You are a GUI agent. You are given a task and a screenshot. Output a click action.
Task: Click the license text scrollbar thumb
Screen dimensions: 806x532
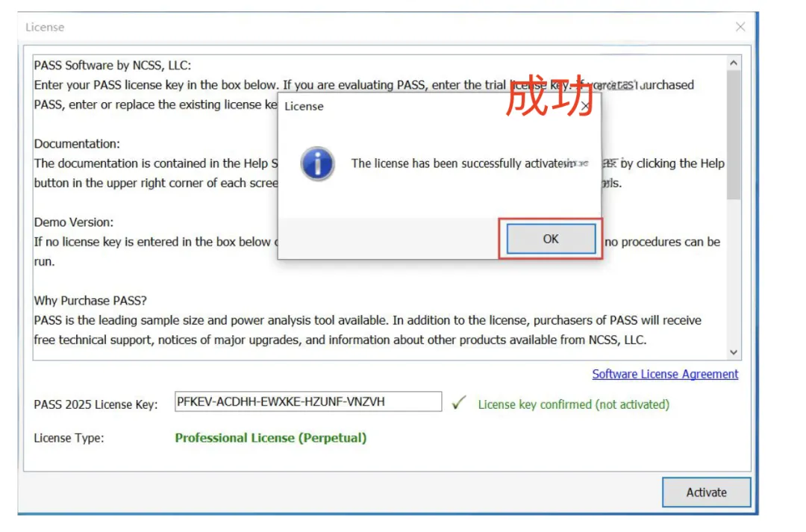click(734, 134)
